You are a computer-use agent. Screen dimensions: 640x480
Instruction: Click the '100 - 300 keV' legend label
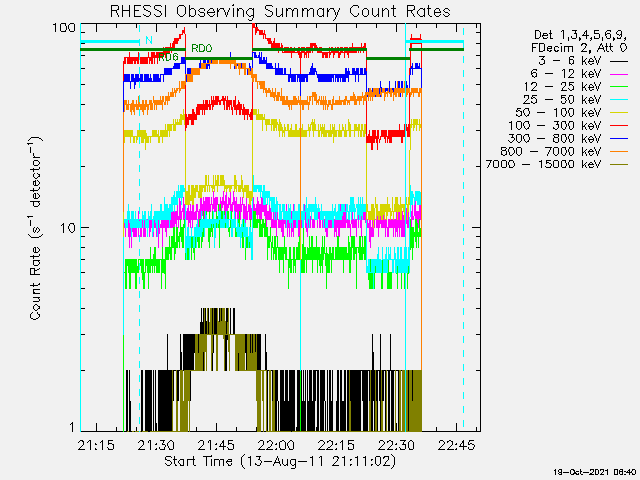click(x=555, y=126)
